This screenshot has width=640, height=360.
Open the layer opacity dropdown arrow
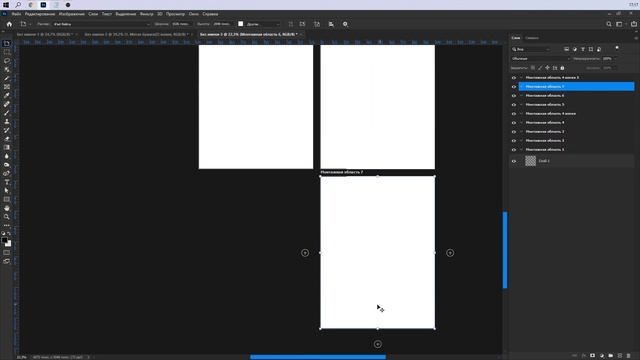(615, 59)
